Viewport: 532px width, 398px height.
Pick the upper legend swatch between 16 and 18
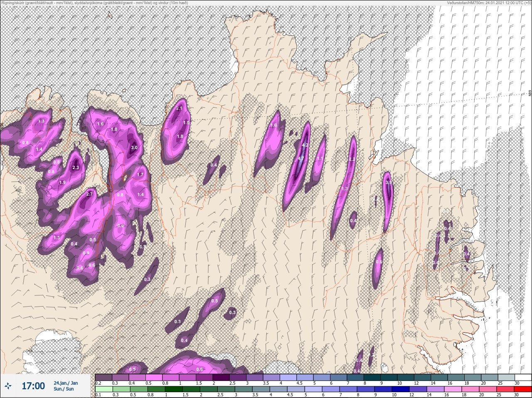457,377
